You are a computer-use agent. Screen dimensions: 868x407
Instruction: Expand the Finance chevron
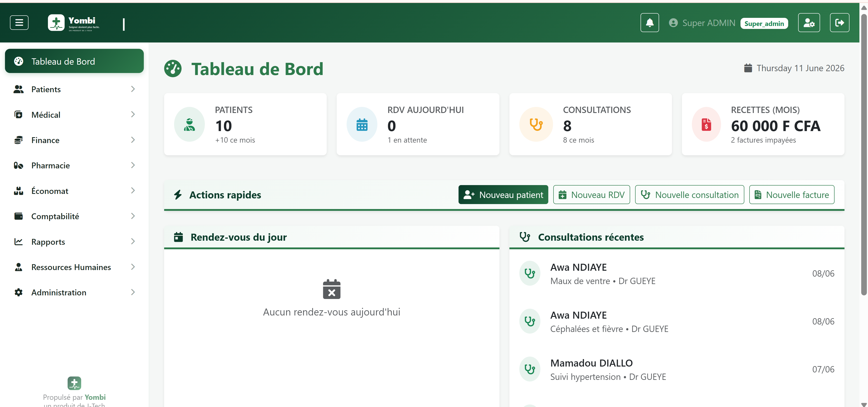pos(133,140)
